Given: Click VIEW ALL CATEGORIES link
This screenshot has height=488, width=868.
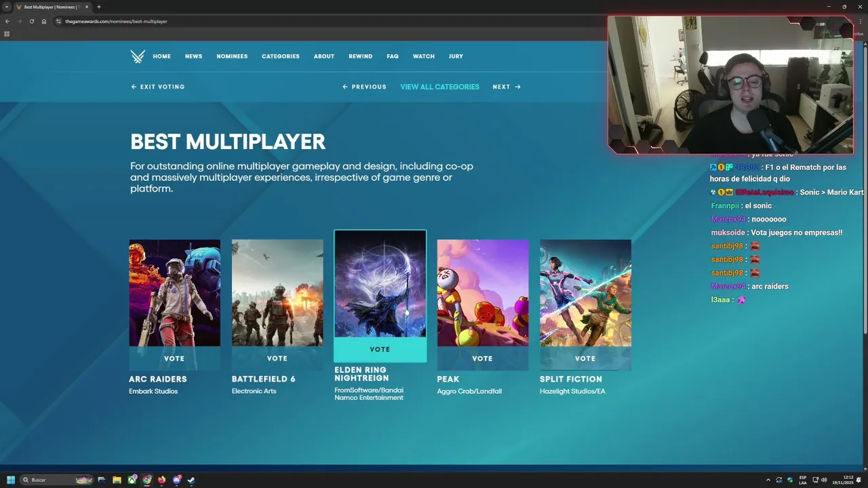Looking at the screenshot, I should coord(439,87).
